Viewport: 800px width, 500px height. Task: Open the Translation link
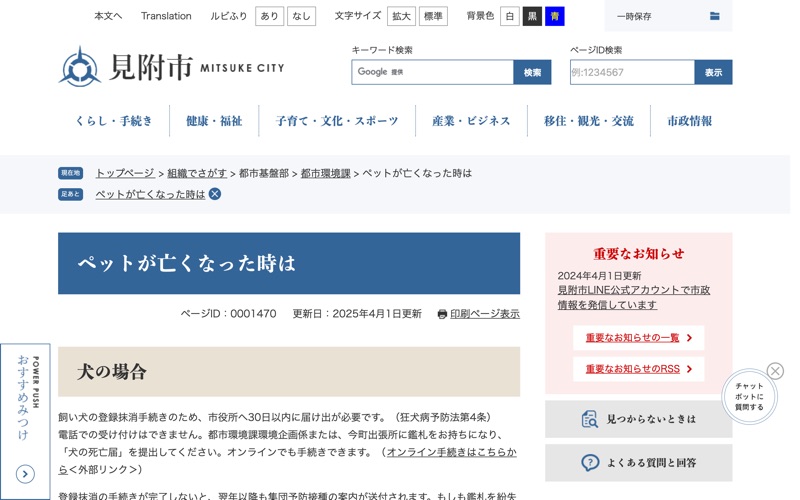click(166, 16)
